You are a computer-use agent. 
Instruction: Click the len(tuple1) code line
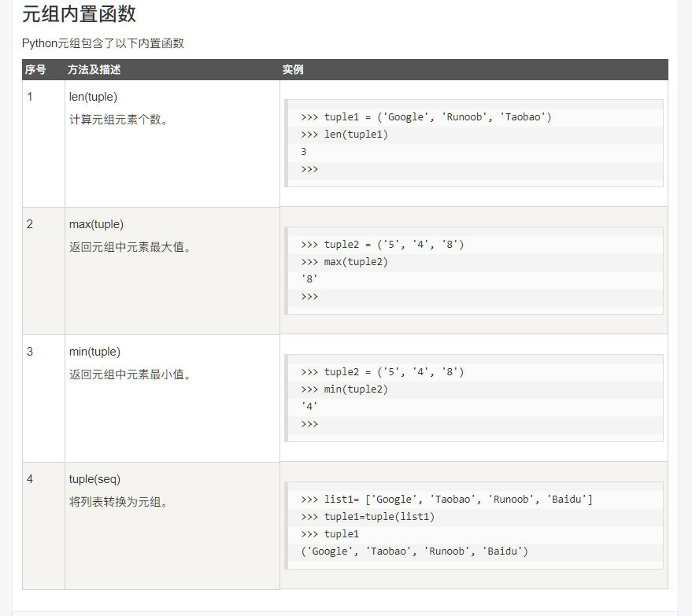click(345, 135)
